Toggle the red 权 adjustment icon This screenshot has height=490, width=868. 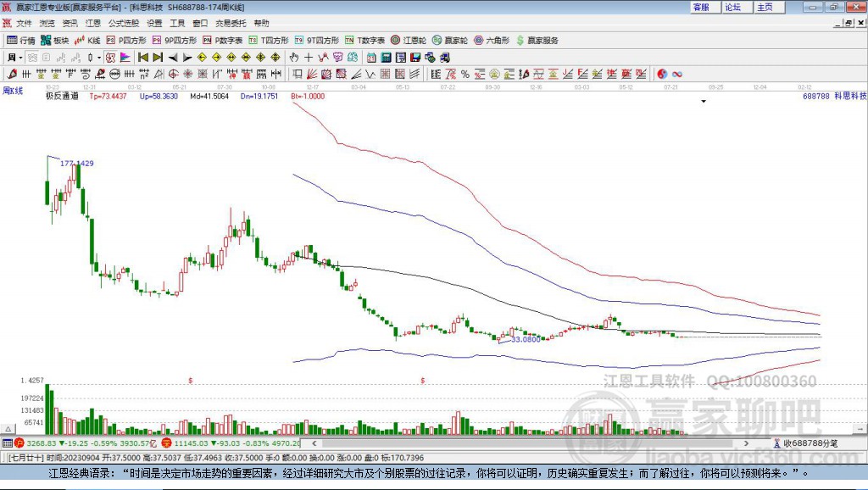tap(110, 58)
